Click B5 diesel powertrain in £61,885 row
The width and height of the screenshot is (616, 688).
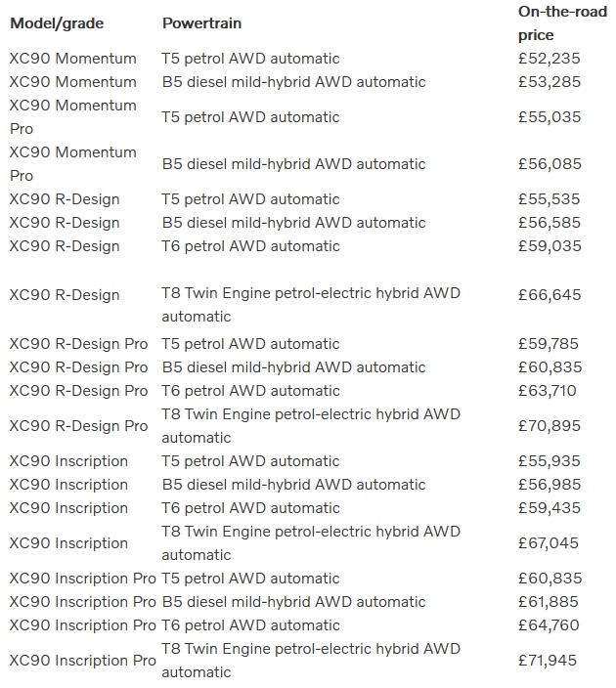293,602
